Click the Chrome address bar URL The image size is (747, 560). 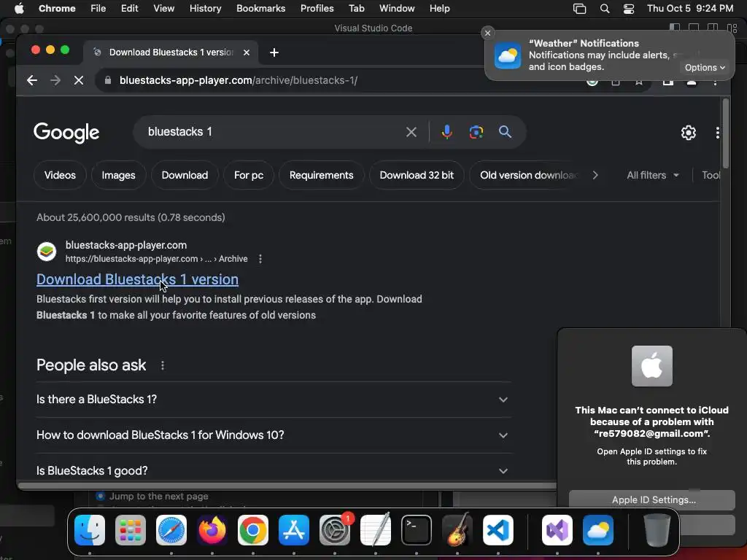coord(239,80)
